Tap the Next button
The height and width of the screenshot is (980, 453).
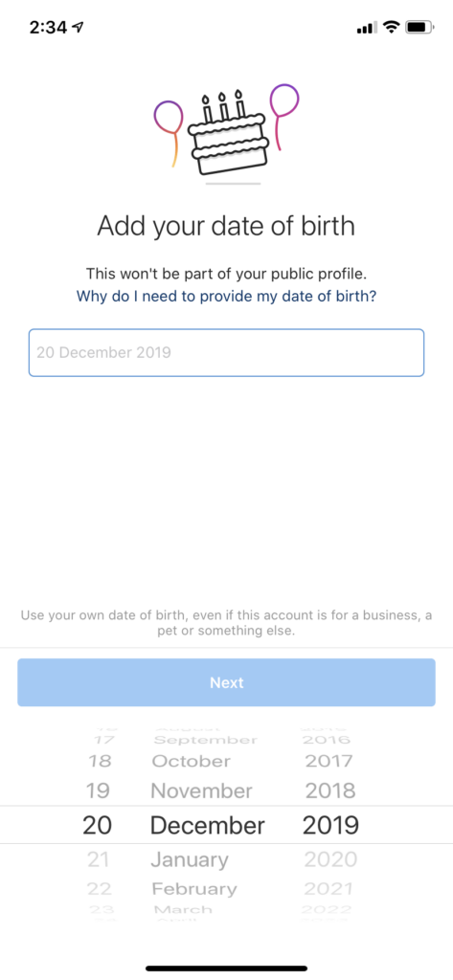[226, 682]
